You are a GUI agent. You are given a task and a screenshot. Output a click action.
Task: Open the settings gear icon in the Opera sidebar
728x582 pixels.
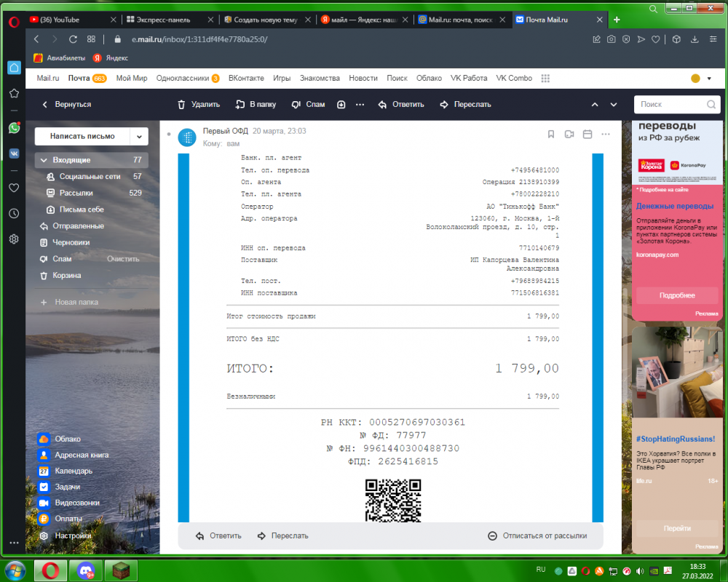coord(15,239)
